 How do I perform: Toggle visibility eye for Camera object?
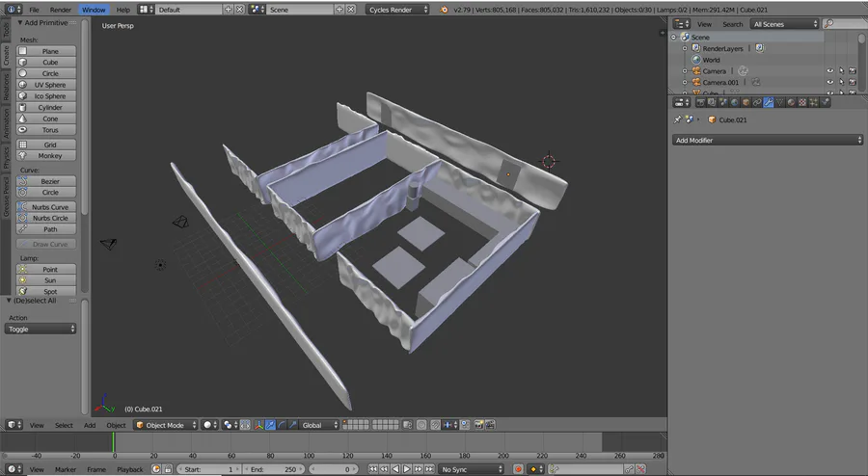click(x=829, y=70)
